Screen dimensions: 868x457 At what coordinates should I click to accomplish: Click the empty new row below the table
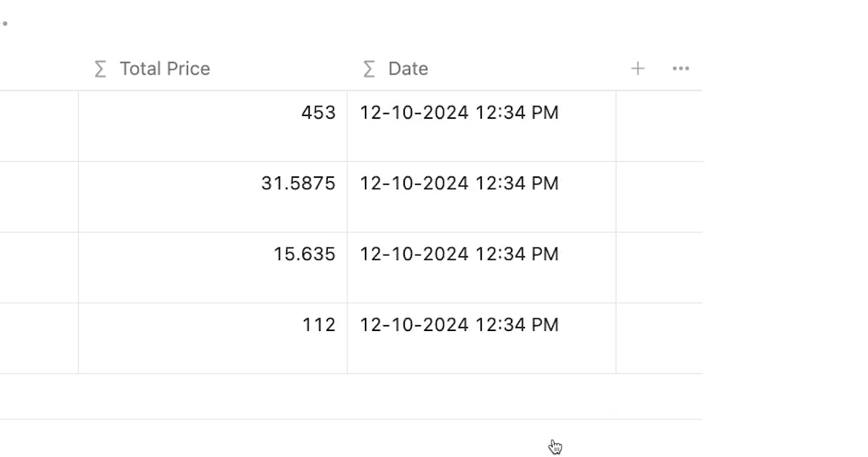point(351,397)
